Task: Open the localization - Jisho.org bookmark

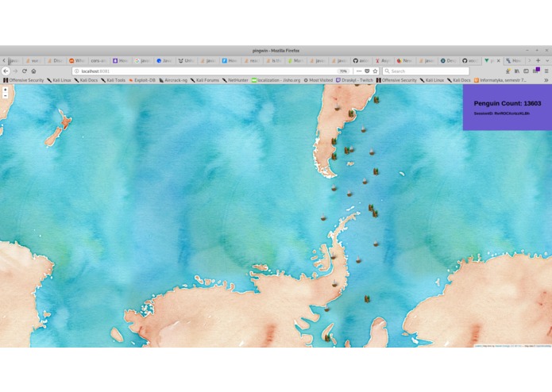Action: [276, 80]
